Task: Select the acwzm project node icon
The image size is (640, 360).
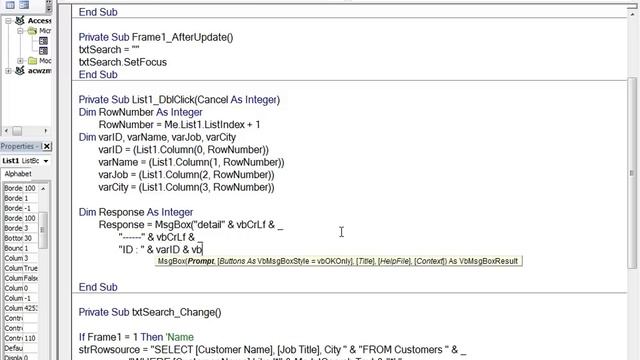Action: click(20, 71)
